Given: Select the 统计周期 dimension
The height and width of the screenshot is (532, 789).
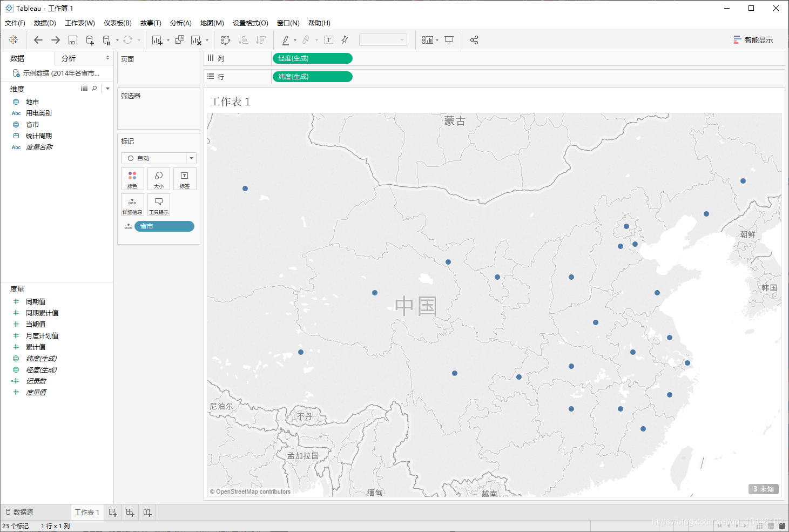Looking at the screenshot, I should point(39,136).
